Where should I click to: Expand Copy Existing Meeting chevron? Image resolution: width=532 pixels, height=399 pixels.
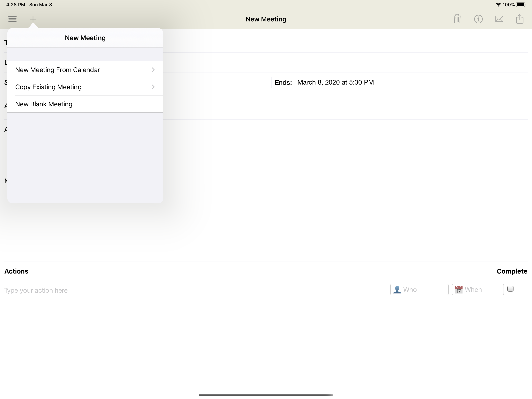point(153,87)
